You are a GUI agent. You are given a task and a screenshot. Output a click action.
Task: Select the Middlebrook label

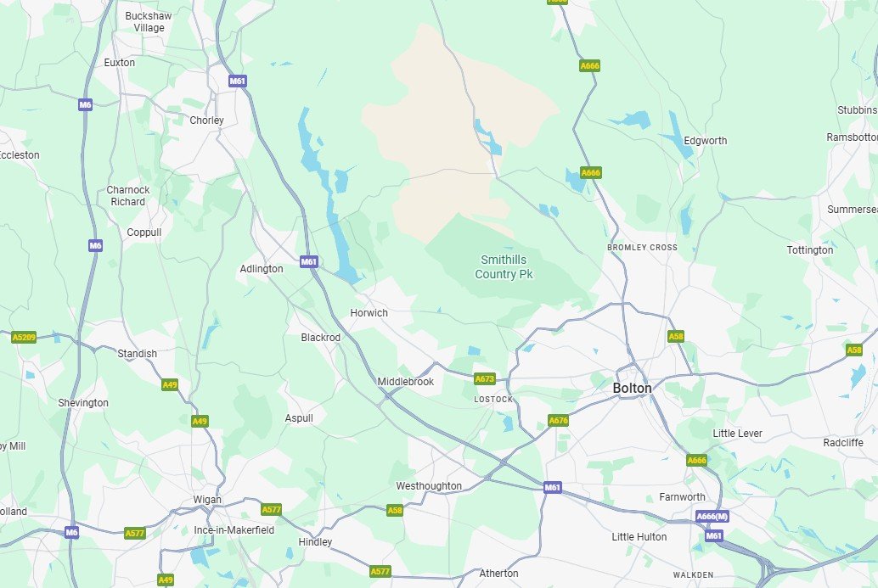(406, 382)
